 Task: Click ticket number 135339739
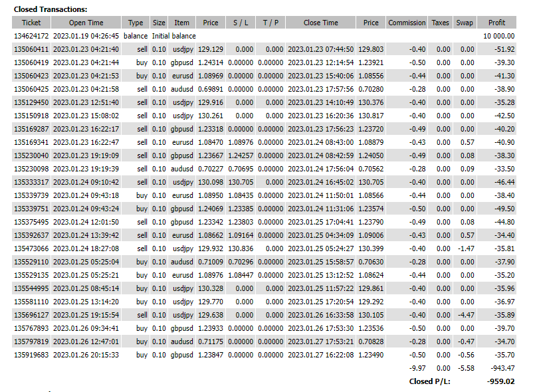pos(31,195)
